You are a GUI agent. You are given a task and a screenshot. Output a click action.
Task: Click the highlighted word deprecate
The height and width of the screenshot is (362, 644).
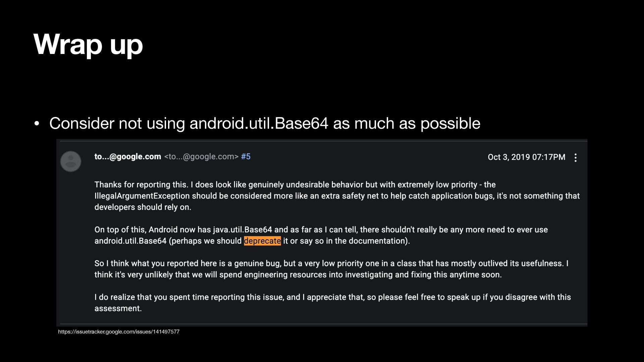(262, 241)
